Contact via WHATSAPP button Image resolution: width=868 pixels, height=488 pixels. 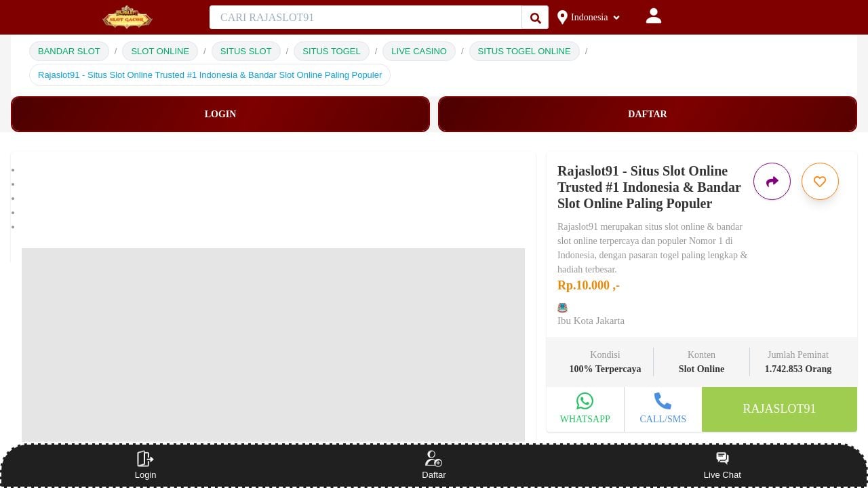585,409
